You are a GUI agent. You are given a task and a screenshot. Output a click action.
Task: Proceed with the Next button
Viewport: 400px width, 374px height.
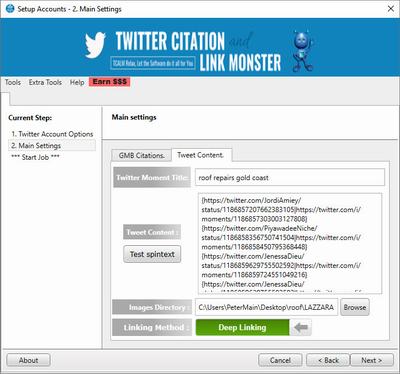coord(371,360)
